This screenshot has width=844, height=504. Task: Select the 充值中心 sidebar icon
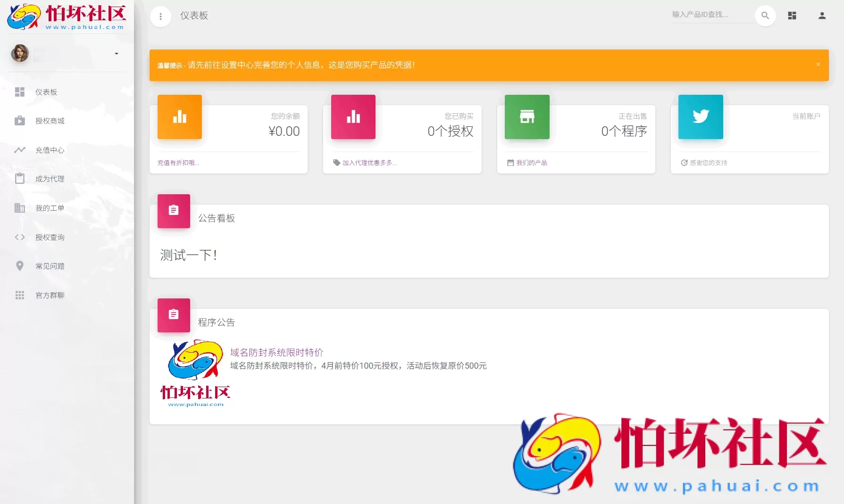(x=20, y=150)
